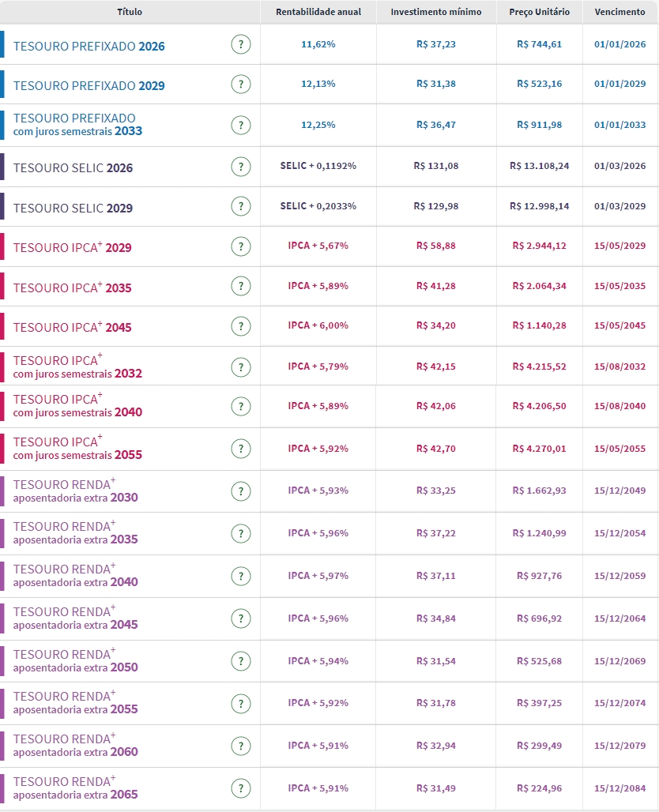Select the Tesouro IPCA+ 2029 bond
This screenshot has height=812, width=659.
click(73, 248)
